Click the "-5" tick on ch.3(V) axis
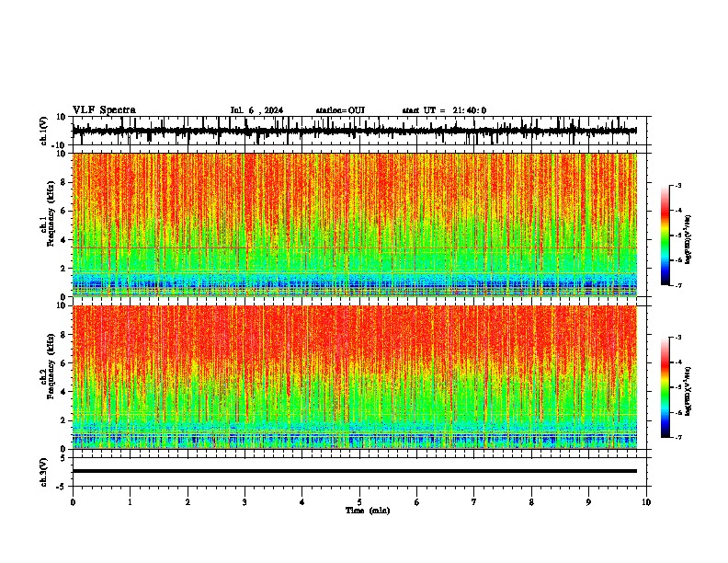 pos(62,487)
